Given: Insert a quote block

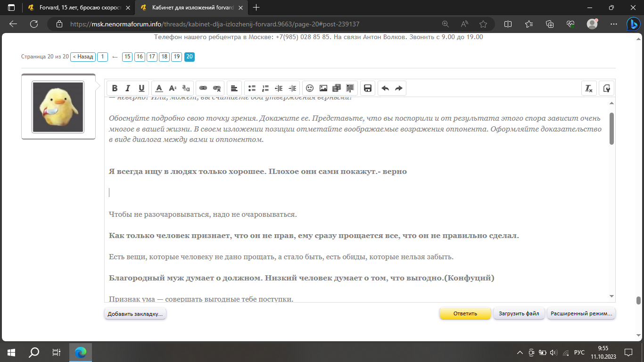Looking at the screenshot, I should coord(350,88).
